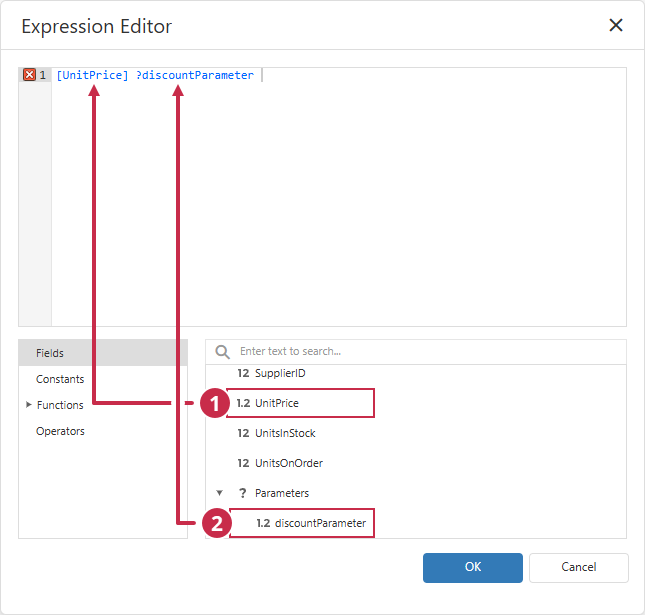Close the Expression Editor dialog
The height and width of the screenshot is (615, 645).
pyautogui.click(x=616, y=25)
